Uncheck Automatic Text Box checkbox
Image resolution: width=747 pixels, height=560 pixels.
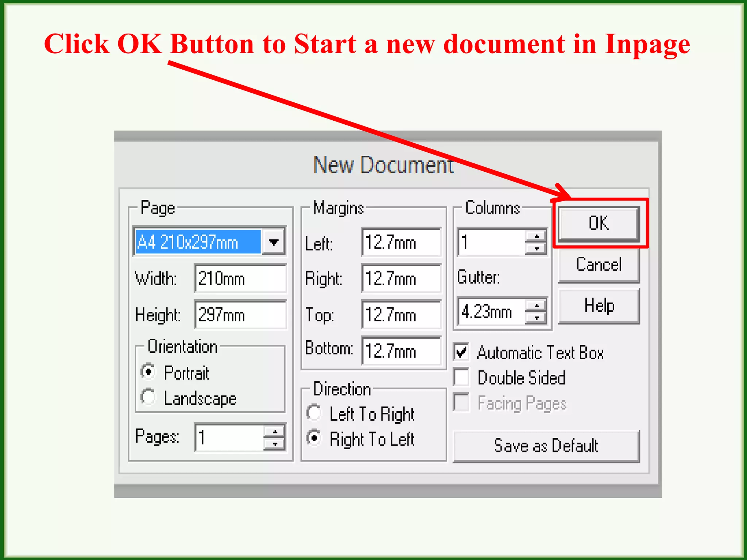tap(461, 352)
